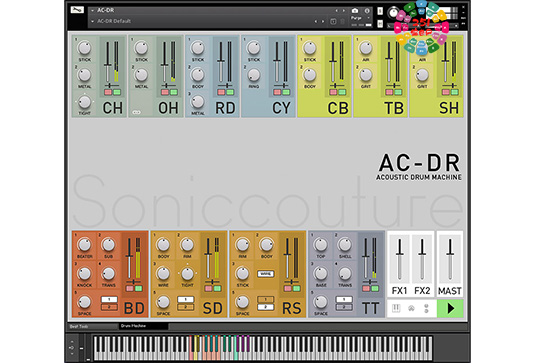Solo the RD channel with green button
The image size is (535, 363).
coord(230,92)
